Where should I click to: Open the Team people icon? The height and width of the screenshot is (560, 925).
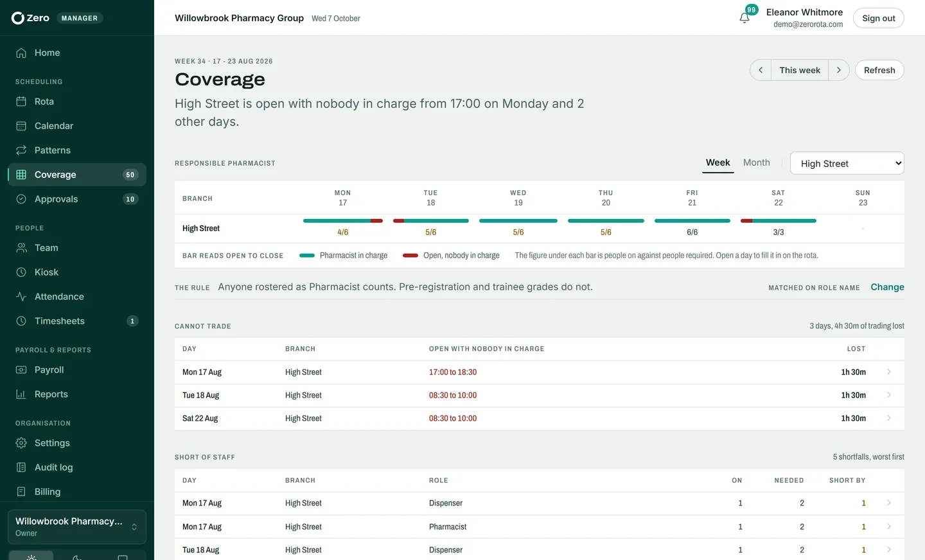21,248
